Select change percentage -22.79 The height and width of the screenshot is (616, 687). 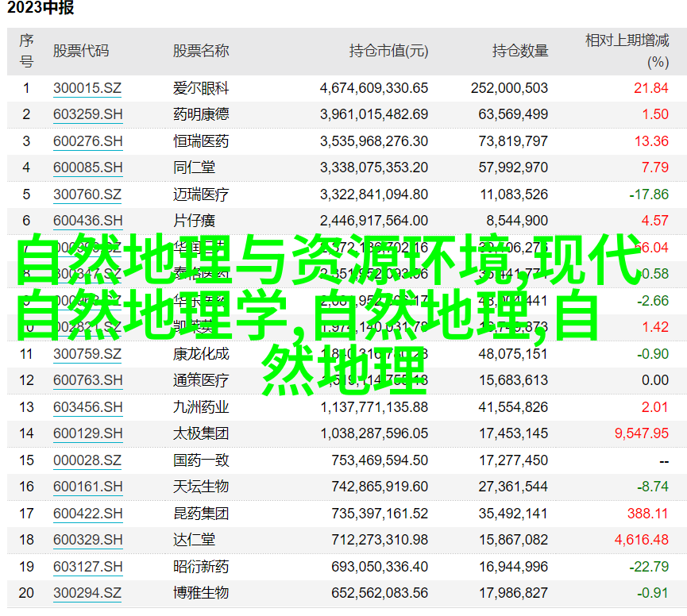(649, 567)
